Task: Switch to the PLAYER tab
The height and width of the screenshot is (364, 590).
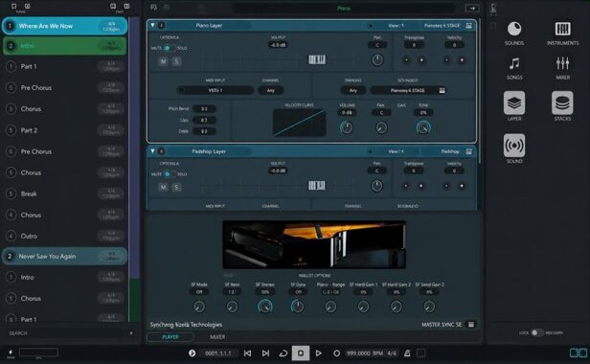Action: click(x=170, y=337)
